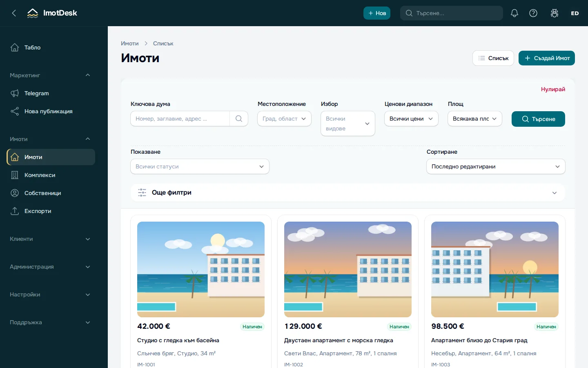Open the ED user avatar menu
The height and width of the screenshot is (368, 588).
[x=575, y=13]
